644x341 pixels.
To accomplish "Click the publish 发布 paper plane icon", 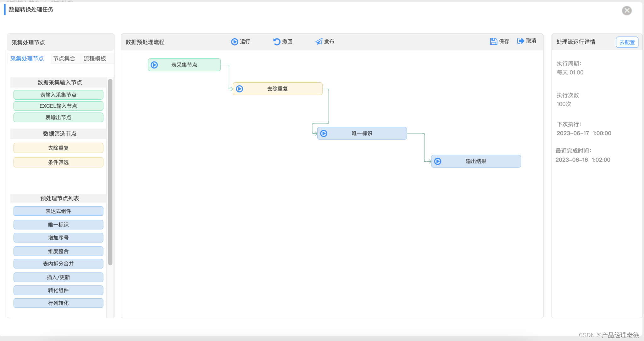I will pos(319,41).
